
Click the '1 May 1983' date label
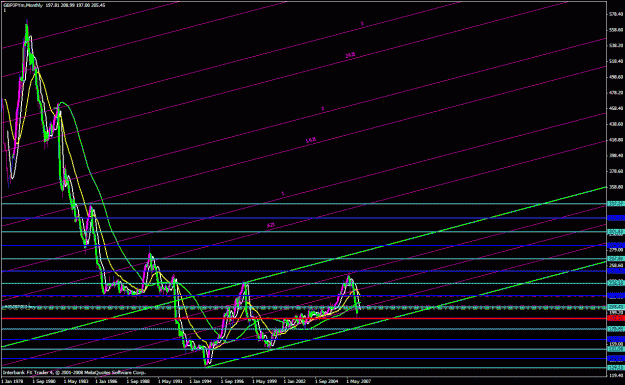[76, 381]
